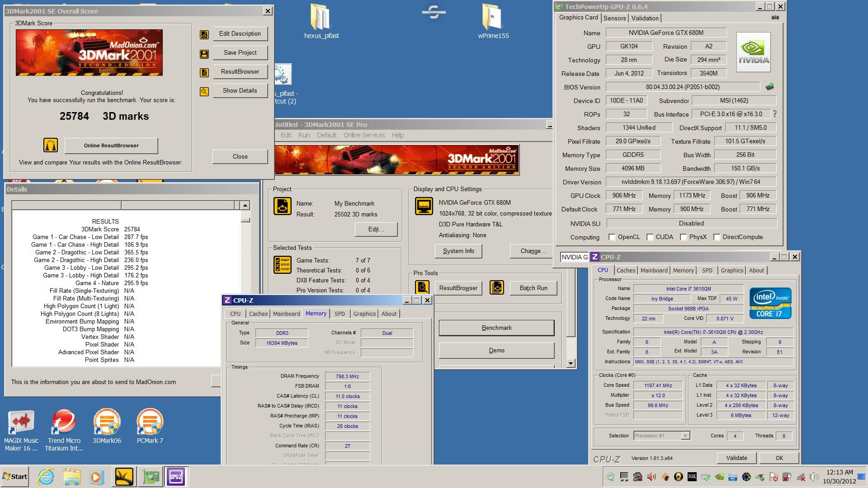Click the CPU-Z taskbar button
This screenshot has height=488, width=868.
click(x=176, y=477)
